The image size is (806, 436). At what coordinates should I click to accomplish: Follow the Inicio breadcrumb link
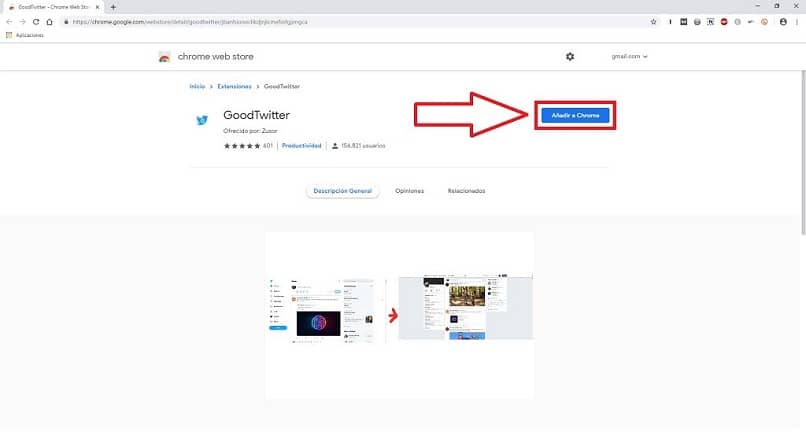point(197,86)
